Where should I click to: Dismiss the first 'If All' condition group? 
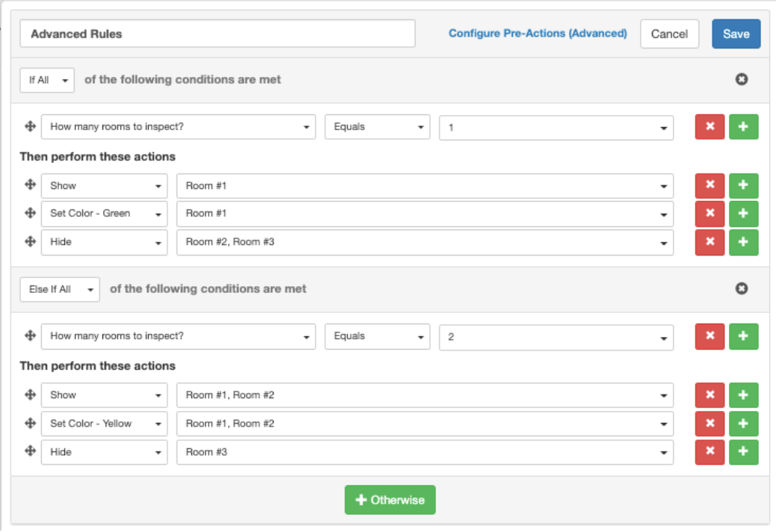[x=742, y=79]
